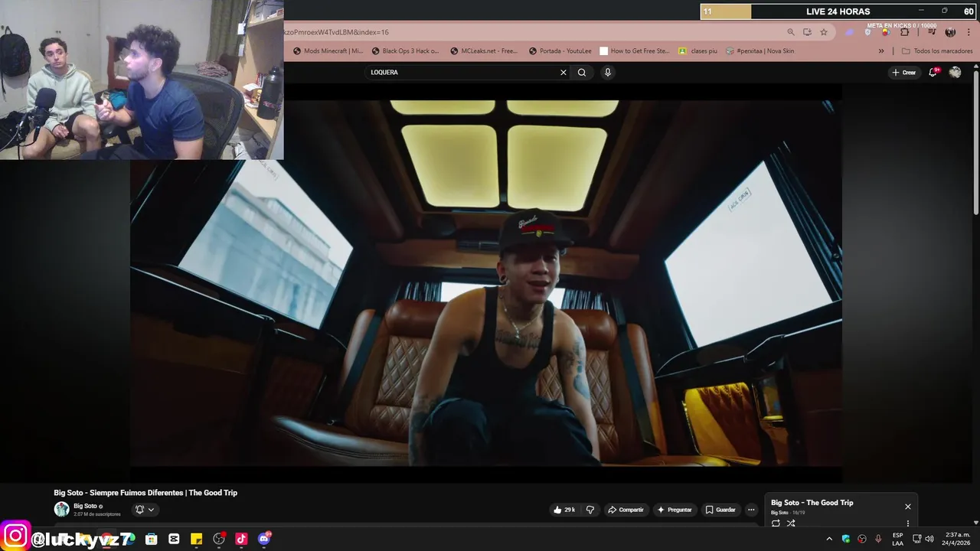This screenshot has width=980, height=551.
Task: Open Sticky Notes from taskbar
Action: pos(196,539)
